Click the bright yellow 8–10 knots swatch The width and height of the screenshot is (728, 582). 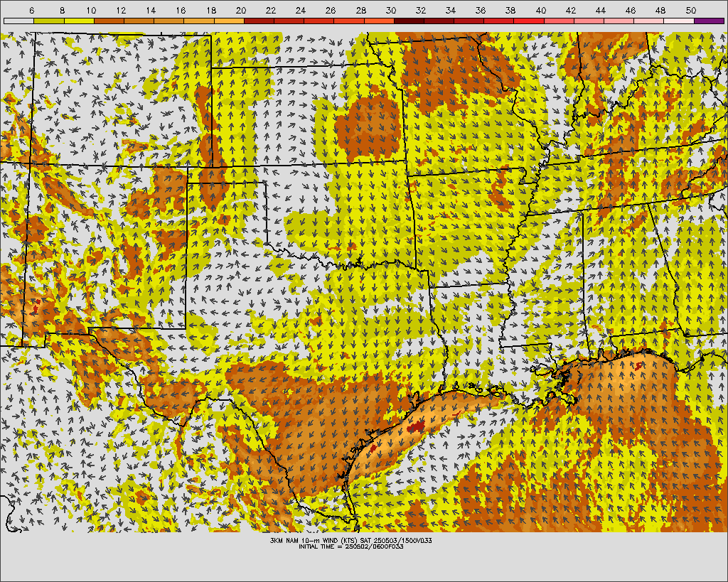pos(79,21)
